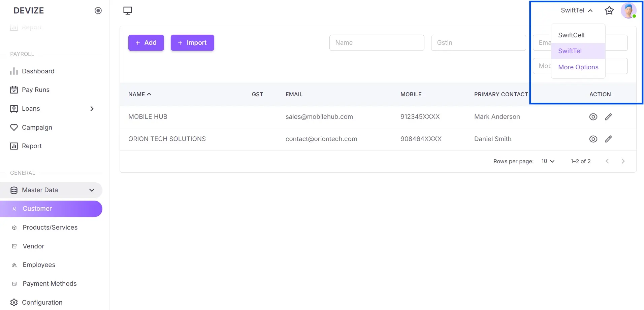Click the Campaign heart icon
644x310 pixels.
coord(14,128)
